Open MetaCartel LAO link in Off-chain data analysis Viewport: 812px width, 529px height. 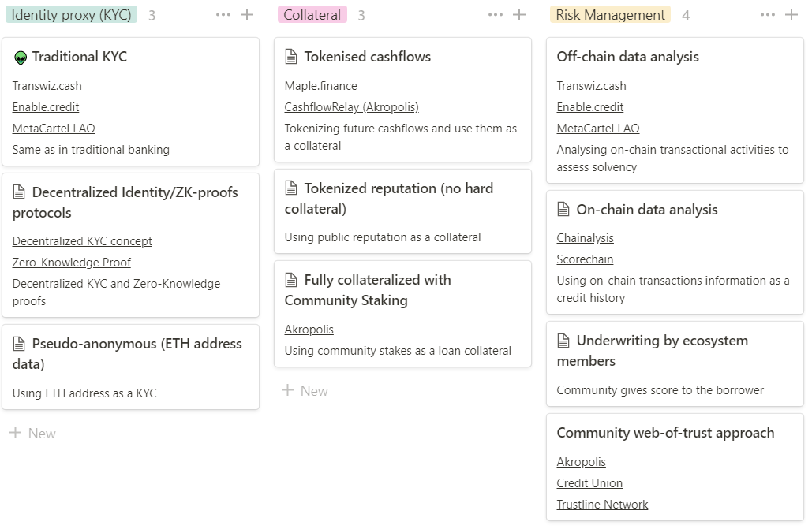(598, 129)
